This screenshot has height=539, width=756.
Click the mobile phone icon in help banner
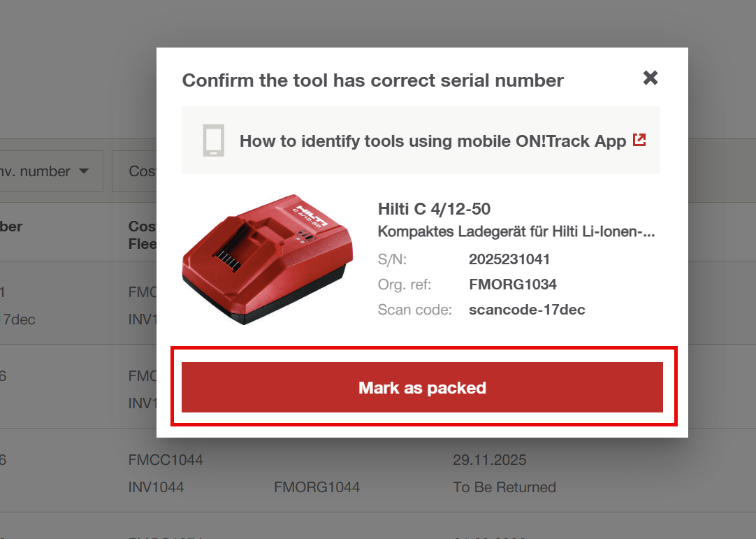[x=213, y=140]
